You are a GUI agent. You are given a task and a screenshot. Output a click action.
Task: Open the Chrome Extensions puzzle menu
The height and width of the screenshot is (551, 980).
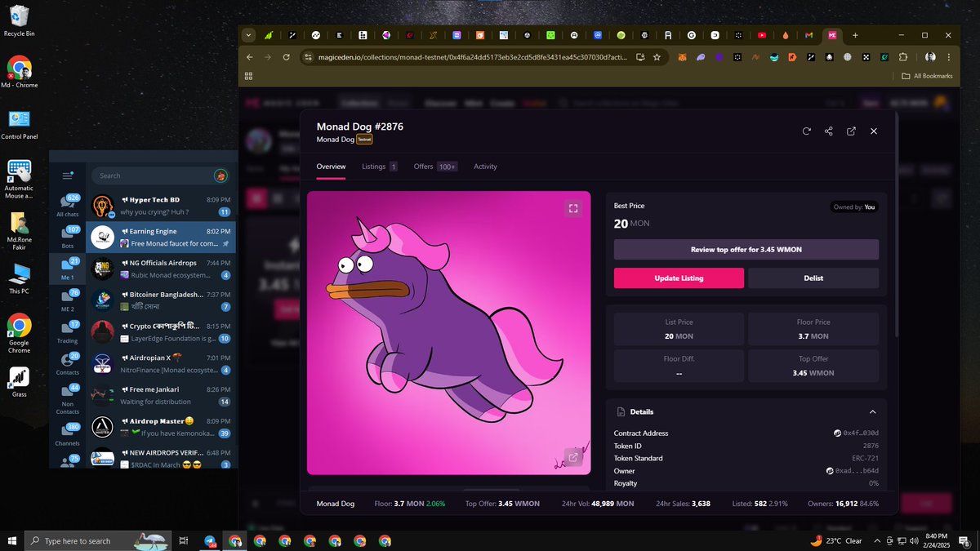(x=903, y=57)
